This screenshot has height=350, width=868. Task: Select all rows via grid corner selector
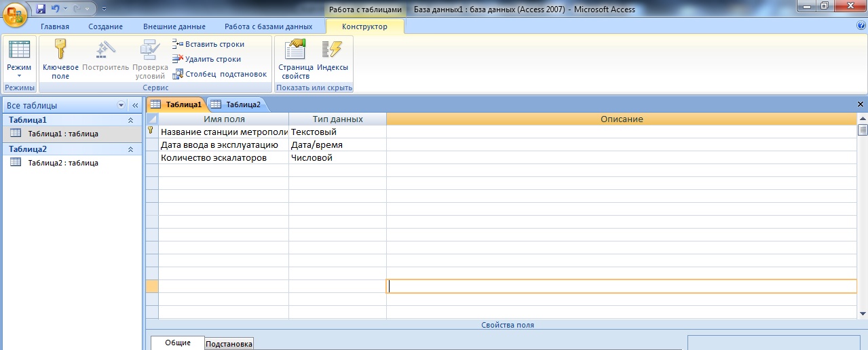152,119
